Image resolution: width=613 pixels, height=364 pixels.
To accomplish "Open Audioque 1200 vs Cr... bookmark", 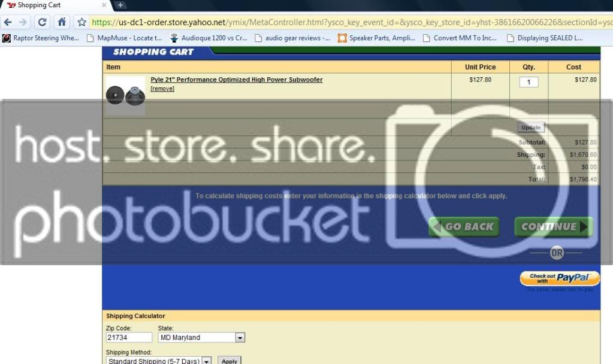I will [x=209, y=38].
